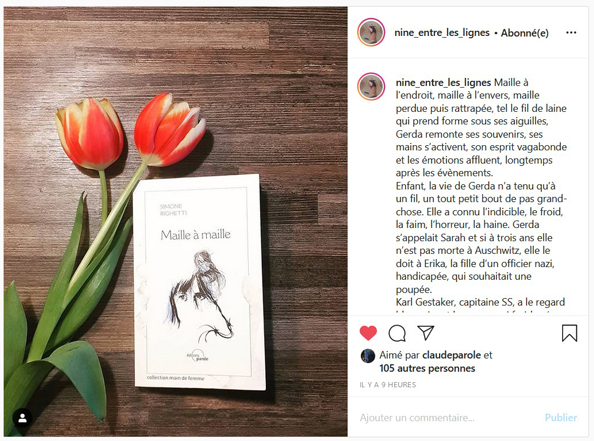Open the tulips and book photo

click(176, 221)
